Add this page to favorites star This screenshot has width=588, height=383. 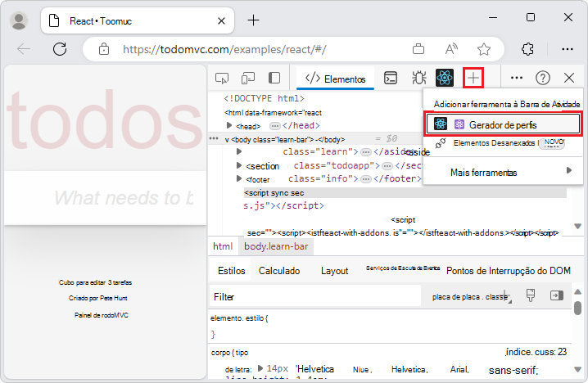tap(484, 49)
